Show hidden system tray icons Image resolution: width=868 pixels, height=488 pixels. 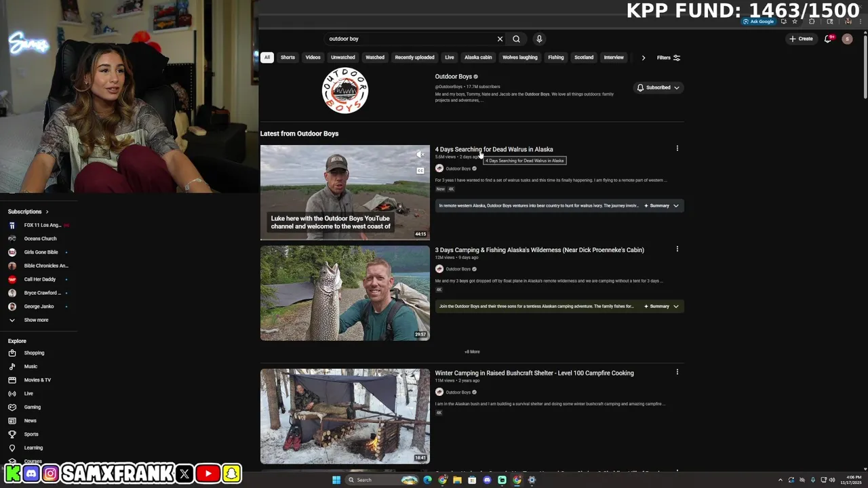click(780, 480)
